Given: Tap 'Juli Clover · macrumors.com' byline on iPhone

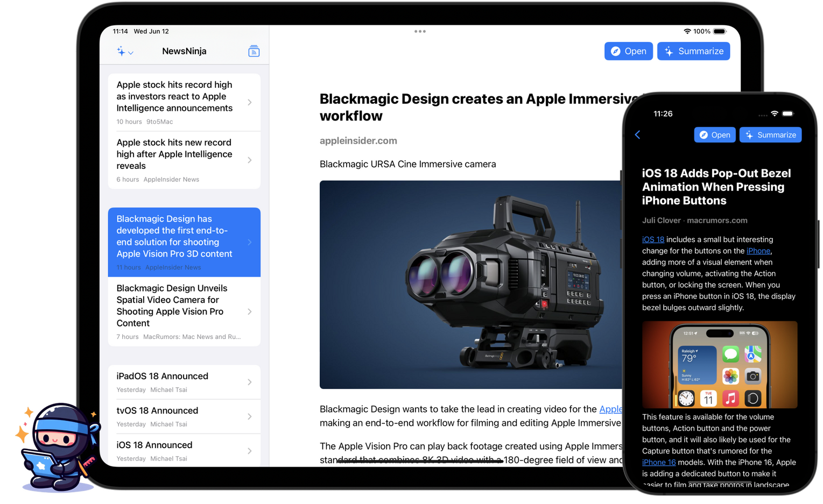Looking at the screenshot, I should click(x=694, y=220).
